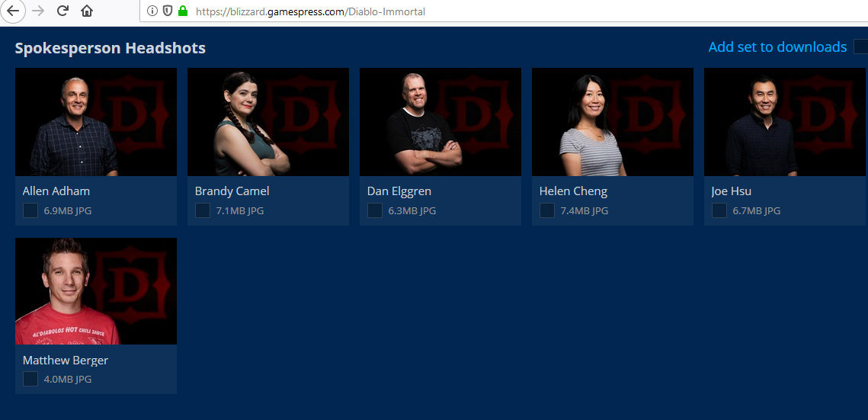Tick the Helen Cheng 7.4MB JPG checkbox
868x420 pixels.
tap(547, 210)
